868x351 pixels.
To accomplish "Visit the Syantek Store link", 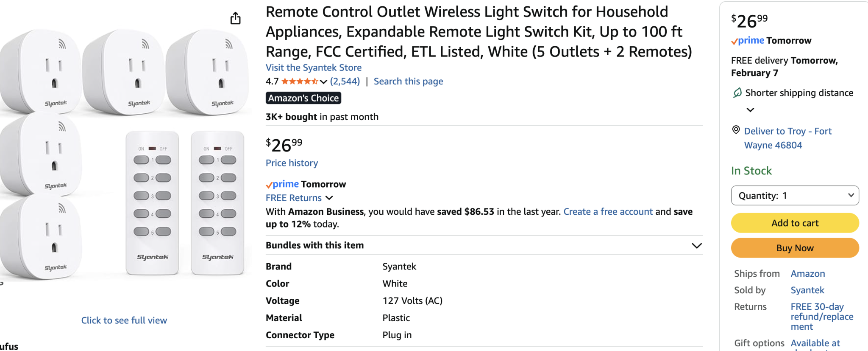I will [x=314, y=67].
